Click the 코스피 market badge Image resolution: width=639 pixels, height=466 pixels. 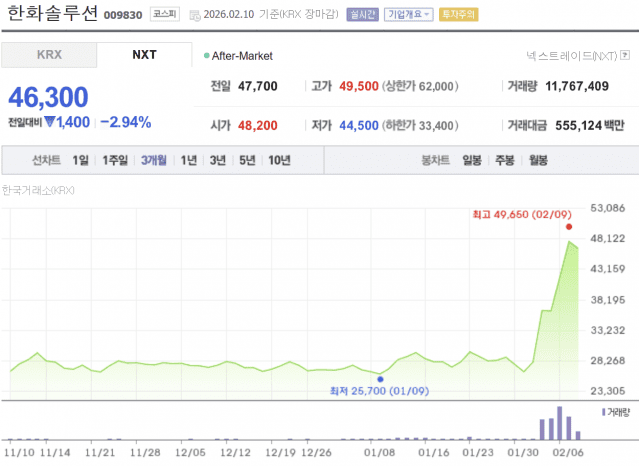pos(163,15)
